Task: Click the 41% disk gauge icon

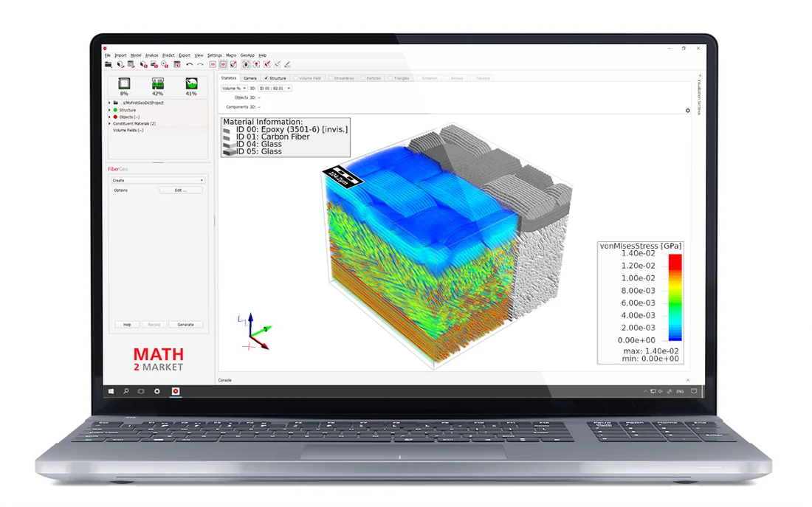Action: (x=191, y=84)
